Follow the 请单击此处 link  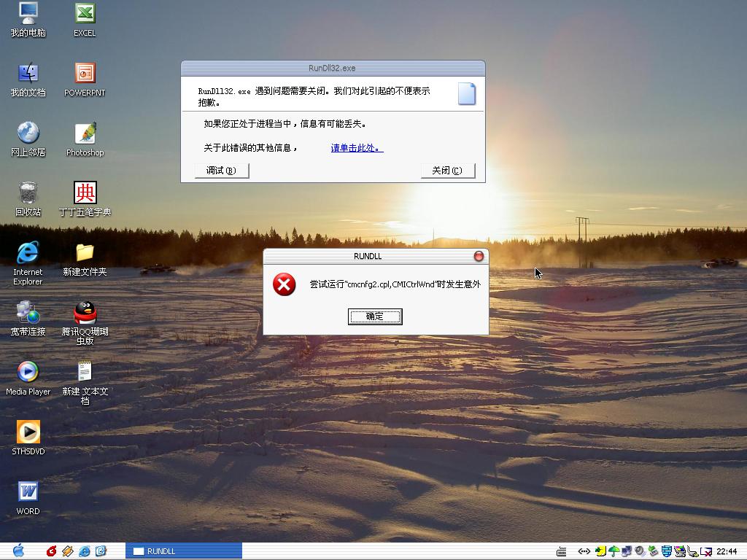pyautogui.click(x=357, y=148)
